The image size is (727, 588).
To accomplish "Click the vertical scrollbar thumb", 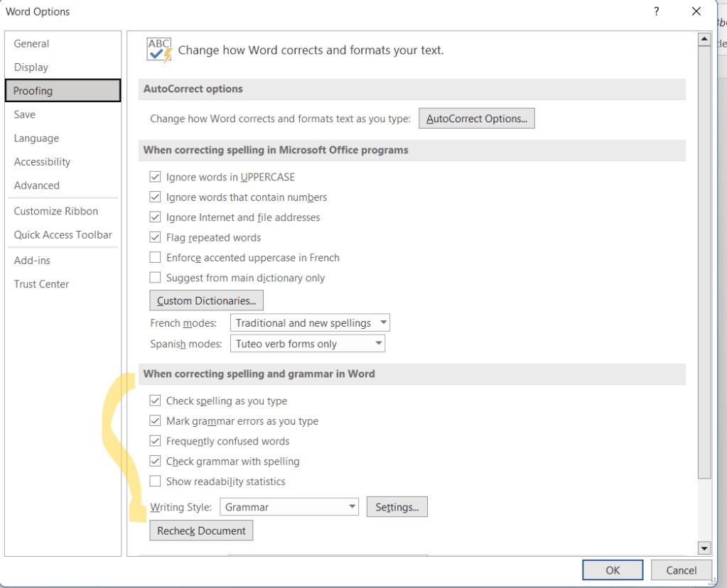I will point(704,263).
